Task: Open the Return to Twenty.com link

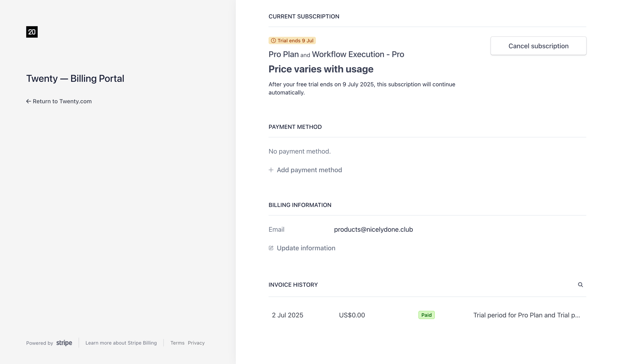Action: (59, 101)
